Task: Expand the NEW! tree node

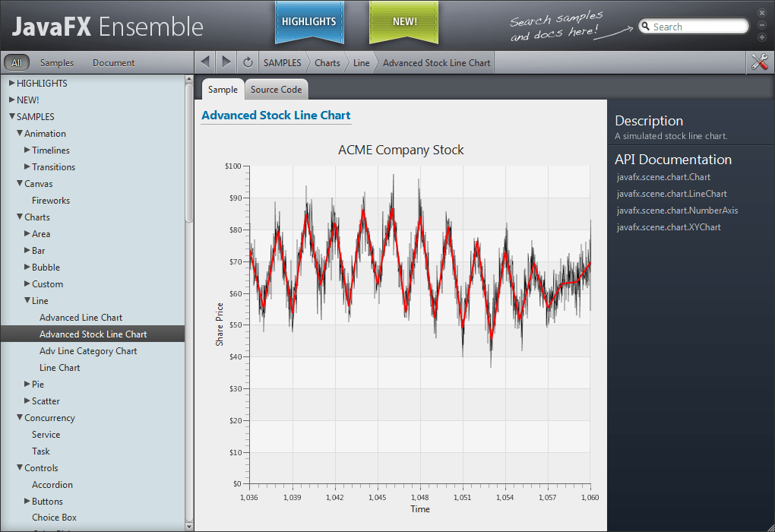Action: pos(12,100)
